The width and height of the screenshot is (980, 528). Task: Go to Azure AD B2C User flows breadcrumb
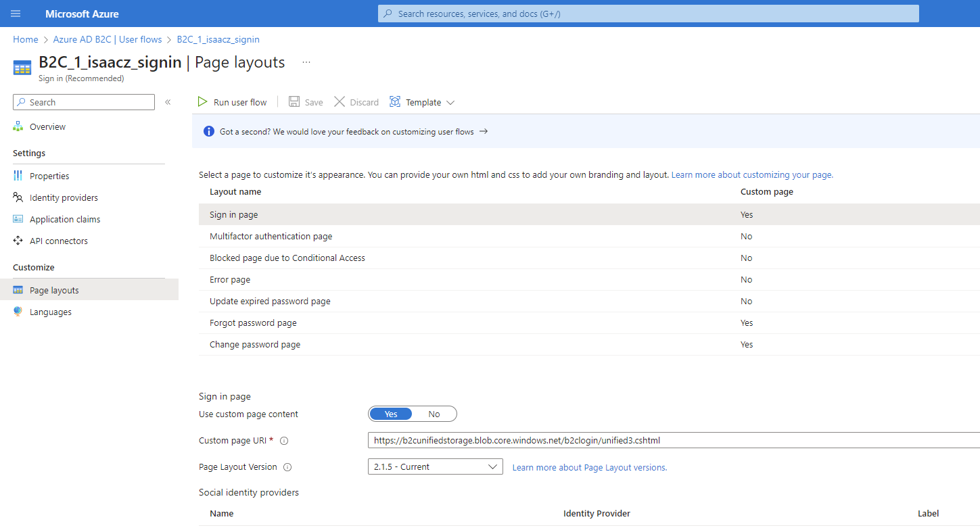click(108, 39)
